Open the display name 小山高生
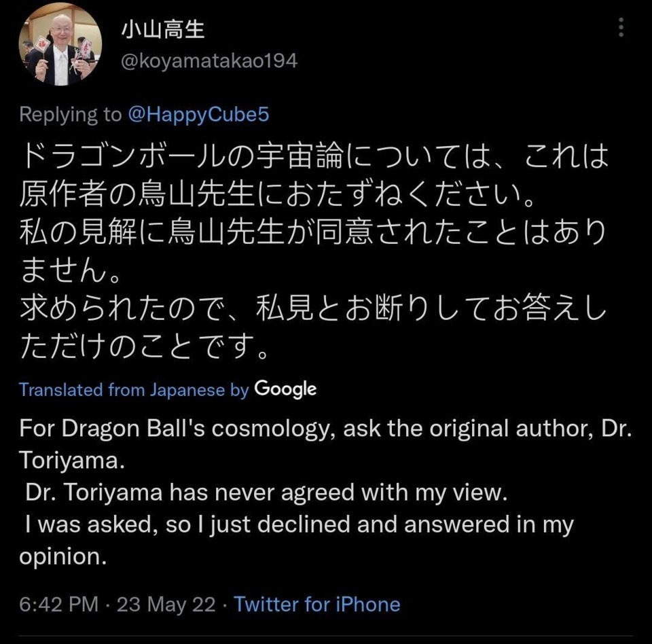Viewport: 652px width, 644px height. [x=163, y=30]
